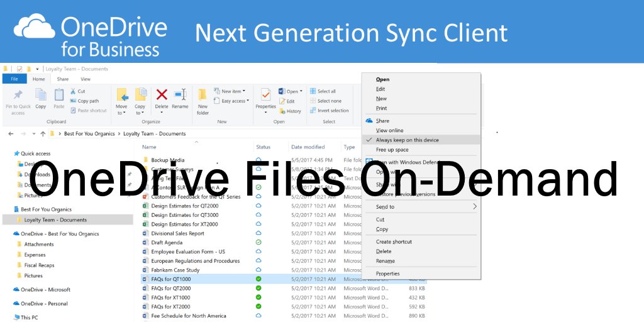
Task: Click the Copy icon in Clipboard group
Action: 41,94
